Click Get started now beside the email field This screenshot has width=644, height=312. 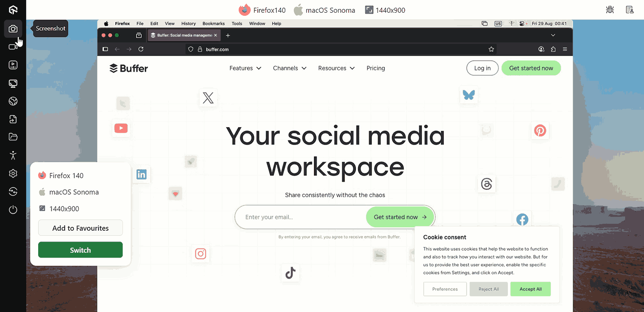pyautogui.click(x=400, y=217)
